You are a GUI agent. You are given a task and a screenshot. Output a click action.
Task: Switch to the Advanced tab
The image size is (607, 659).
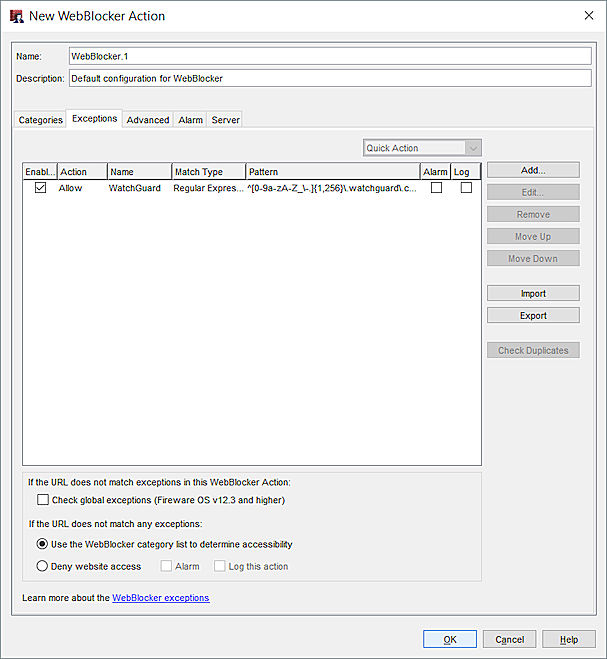point(148,120)
